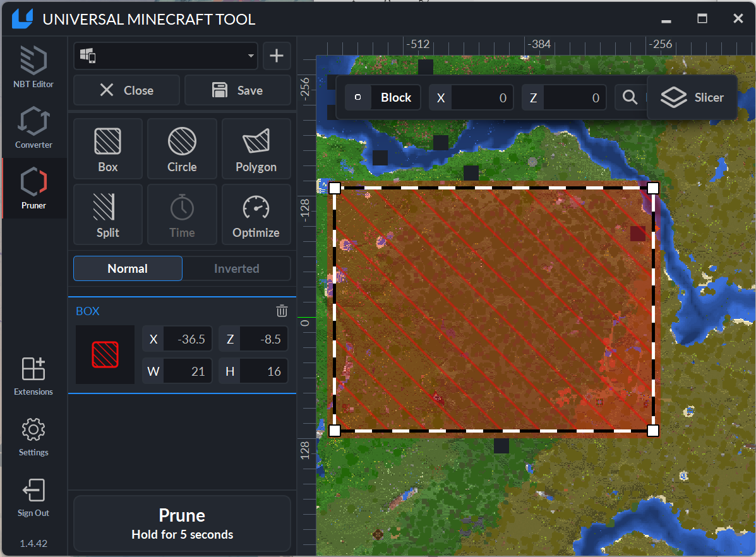Toggle the Block coordinate mode button
Viewport: 756px width, 557px height.
click(383, 97)
